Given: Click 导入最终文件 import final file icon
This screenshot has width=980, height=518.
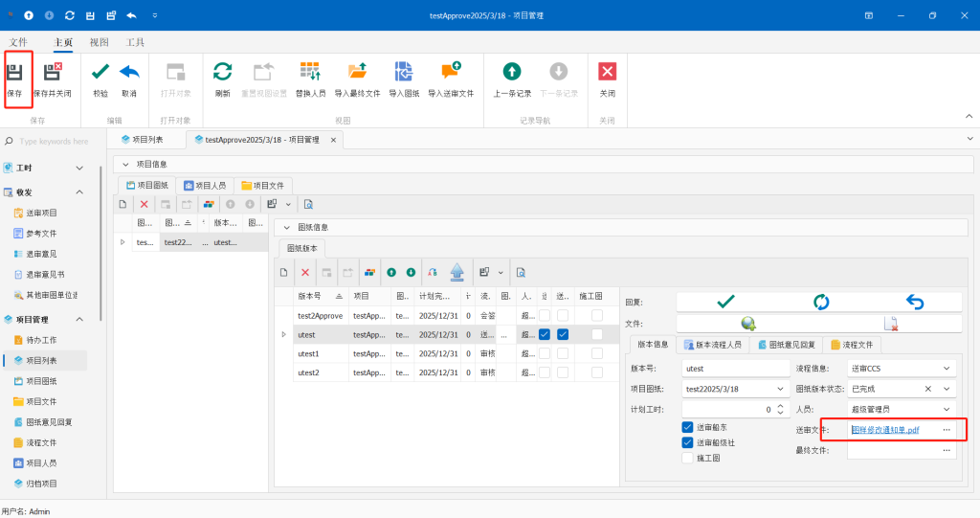Looking at the screenshot, I should [x=357, y=77].
